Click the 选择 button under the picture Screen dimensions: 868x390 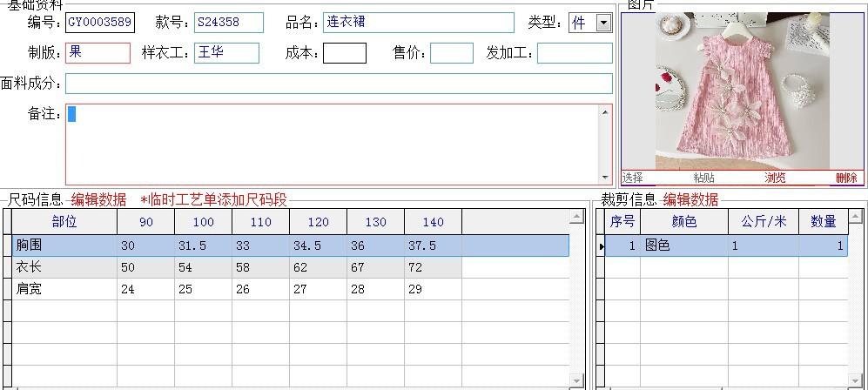point(632,178)
